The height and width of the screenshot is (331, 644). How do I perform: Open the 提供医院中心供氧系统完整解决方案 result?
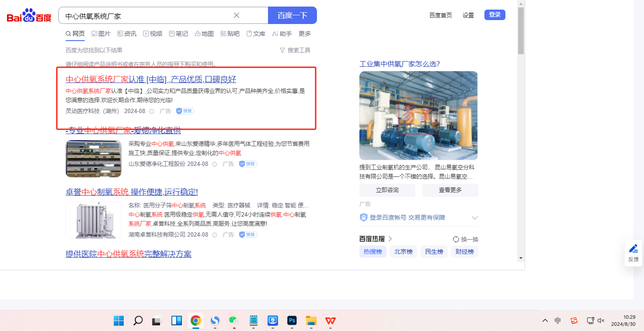(x=129, y=254)
